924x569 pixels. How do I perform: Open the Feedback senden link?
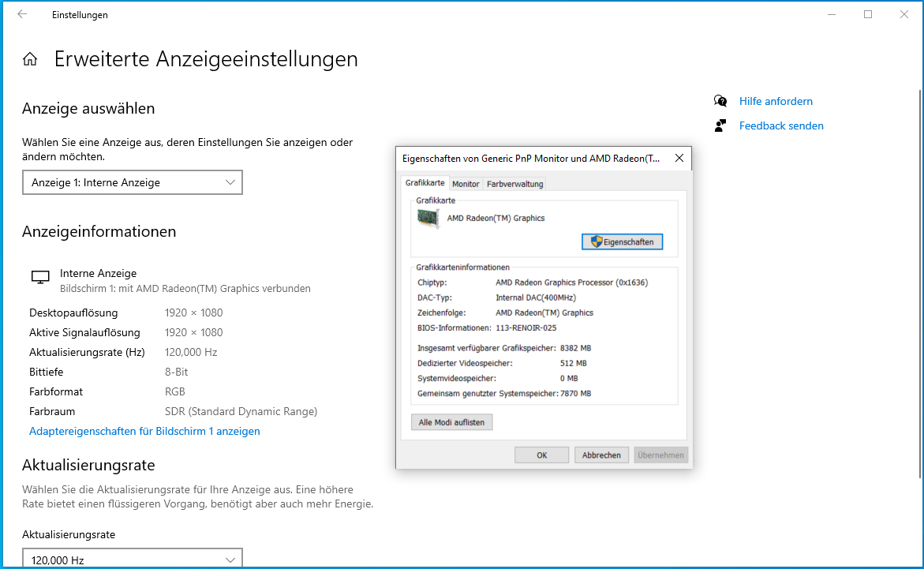(781, 125)
